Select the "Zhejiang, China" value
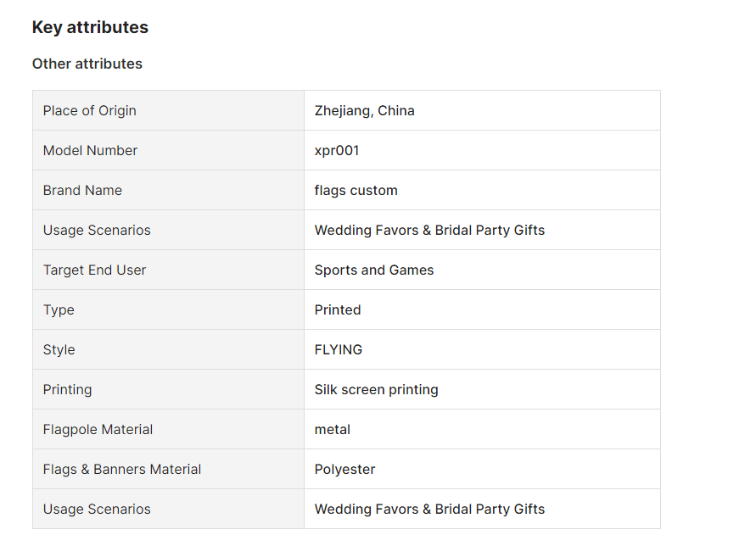Screen dimensions: 756x546 pyautogui.click(x=365, y=110)
